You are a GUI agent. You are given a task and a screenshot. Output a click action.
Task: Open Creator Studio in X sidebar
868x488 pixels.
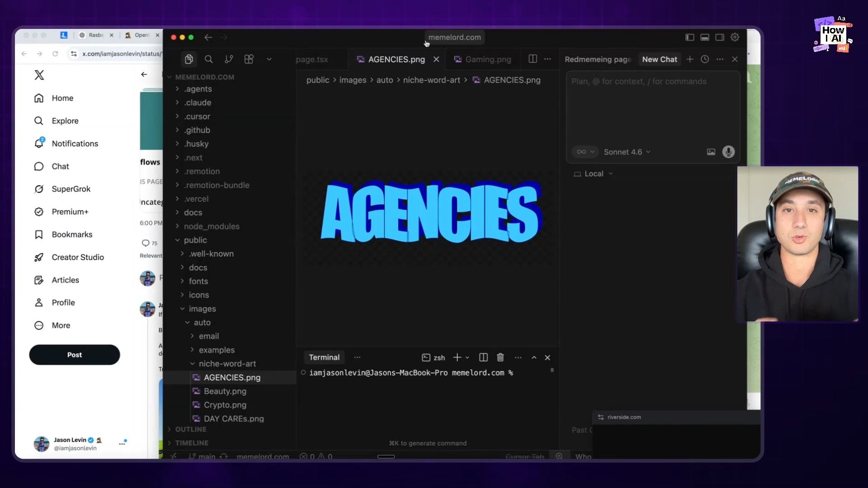click(x=69, y=257)
